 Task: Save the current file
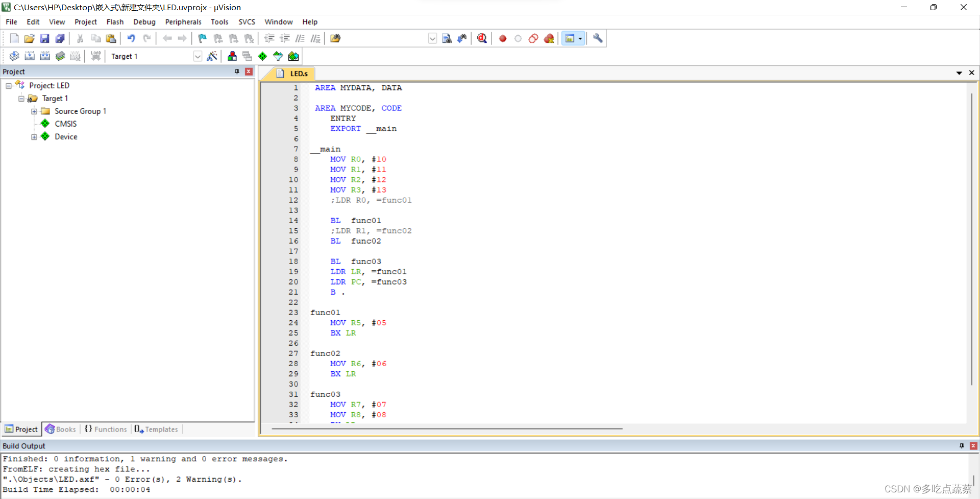point(45,38)
